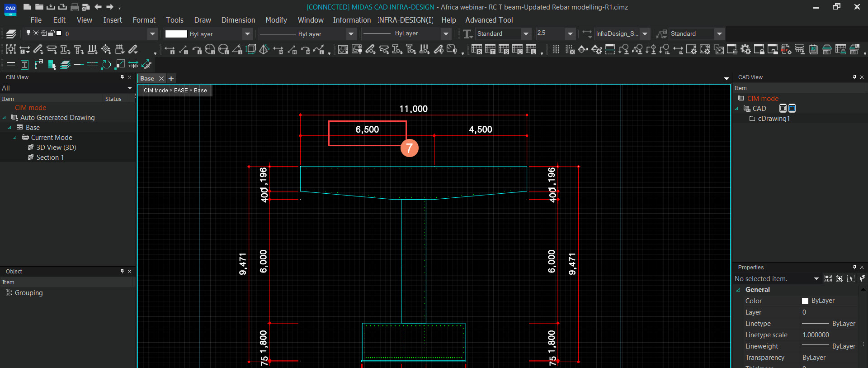Collapse the General properties section
This screenshot has width=868, height=368.
739,290
